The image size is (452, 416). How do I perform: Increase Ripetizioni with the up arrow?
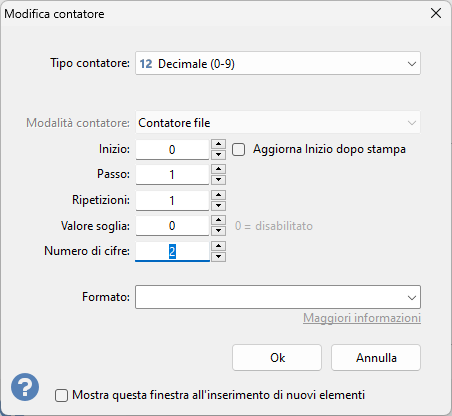coord(219,195)
